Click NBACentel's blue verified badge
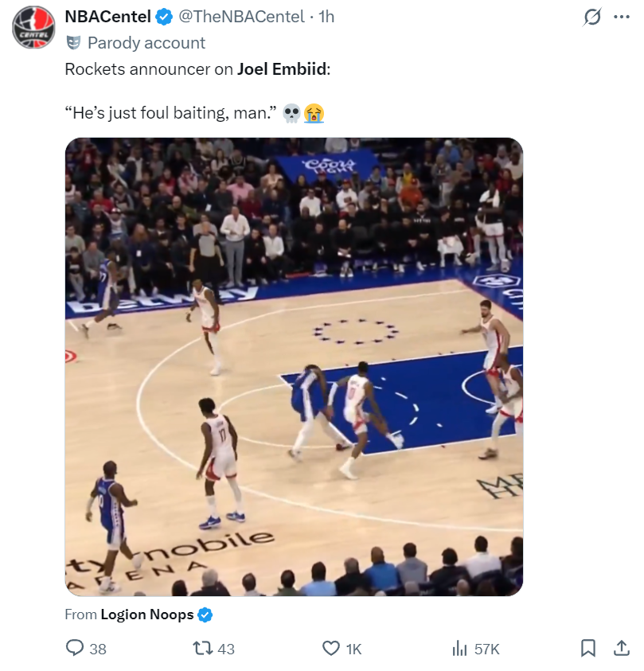This screenshot has width=644, height=671. [165, 17]
